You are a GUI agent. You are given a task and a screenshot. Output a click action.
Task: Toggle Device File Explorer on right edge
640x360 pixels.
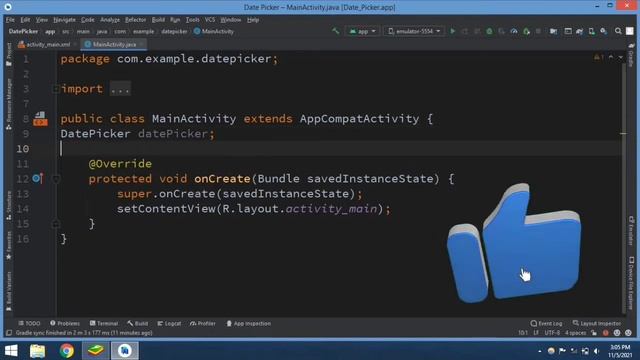coord(631,283)
